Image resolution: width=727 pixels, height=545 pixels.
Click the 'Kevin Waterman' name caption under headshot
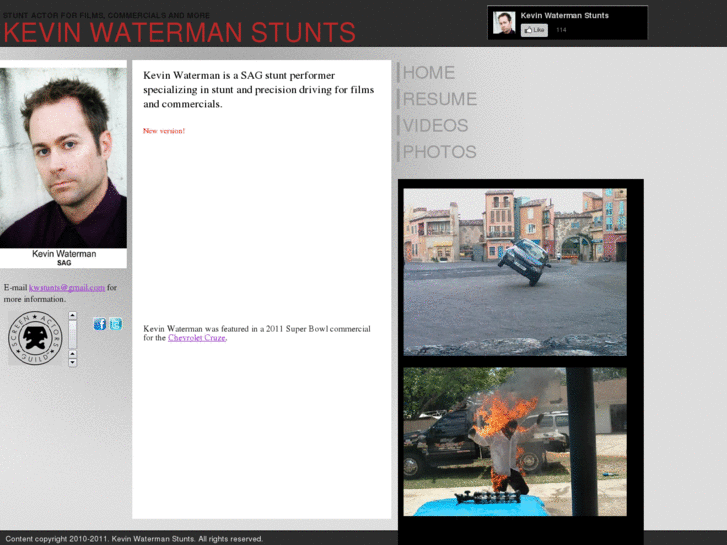click(x=64, y=254)
